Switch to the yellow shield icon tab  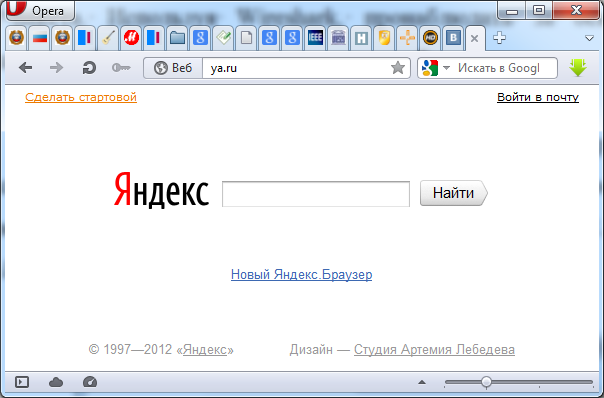[384, 38]
